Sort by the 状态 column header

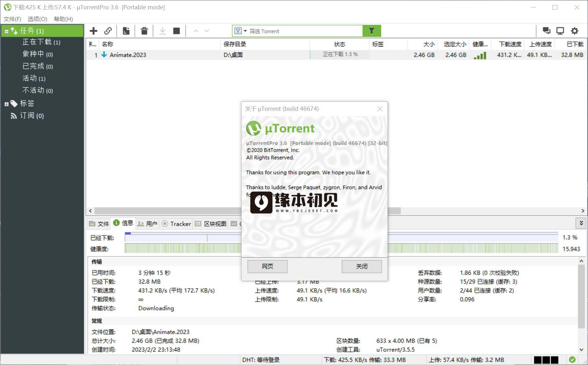(x=339, y=44)
